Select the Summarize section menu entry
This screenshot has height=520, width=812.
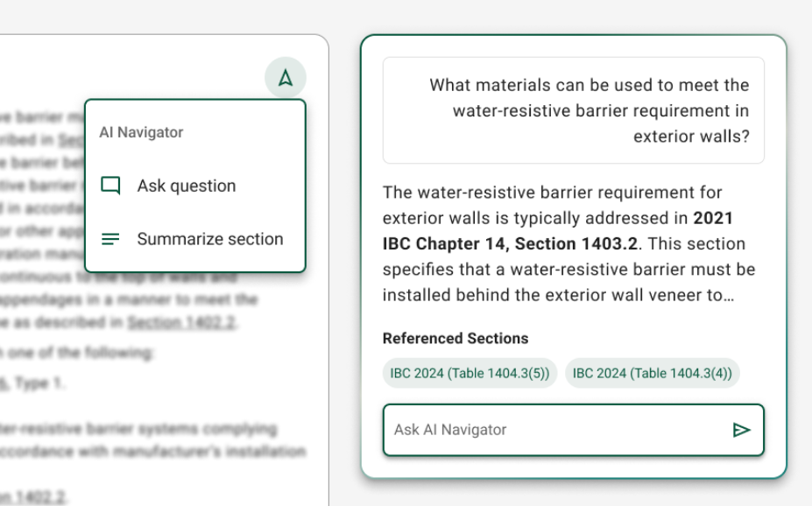(x=209, y=239)
